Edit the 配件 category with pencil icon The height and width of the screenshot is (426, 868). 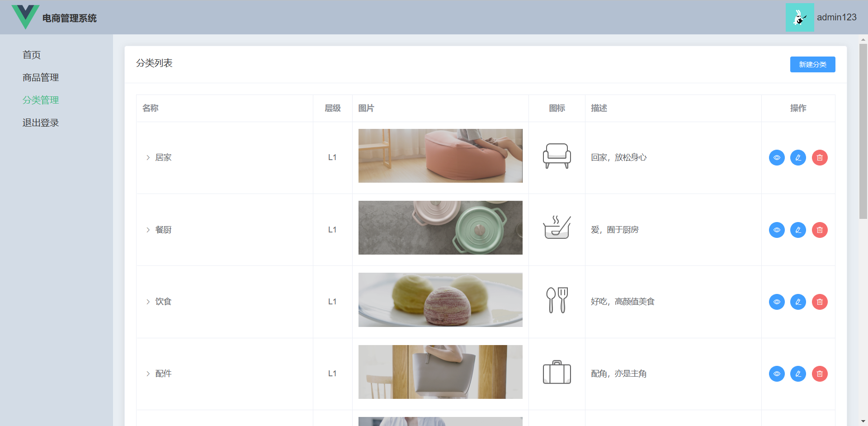click(798, 374)
